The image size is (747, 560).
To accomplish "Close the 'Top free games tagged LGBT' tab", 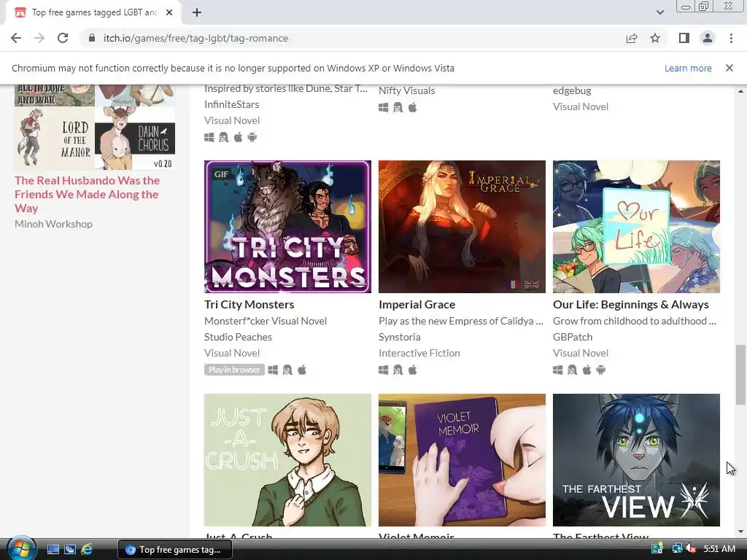I will (x=169, y=12).
